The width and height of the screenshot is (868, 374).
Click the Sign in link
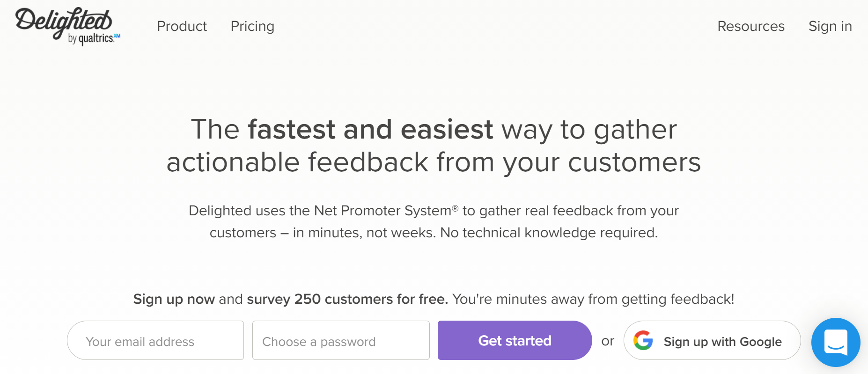[830, 26]
